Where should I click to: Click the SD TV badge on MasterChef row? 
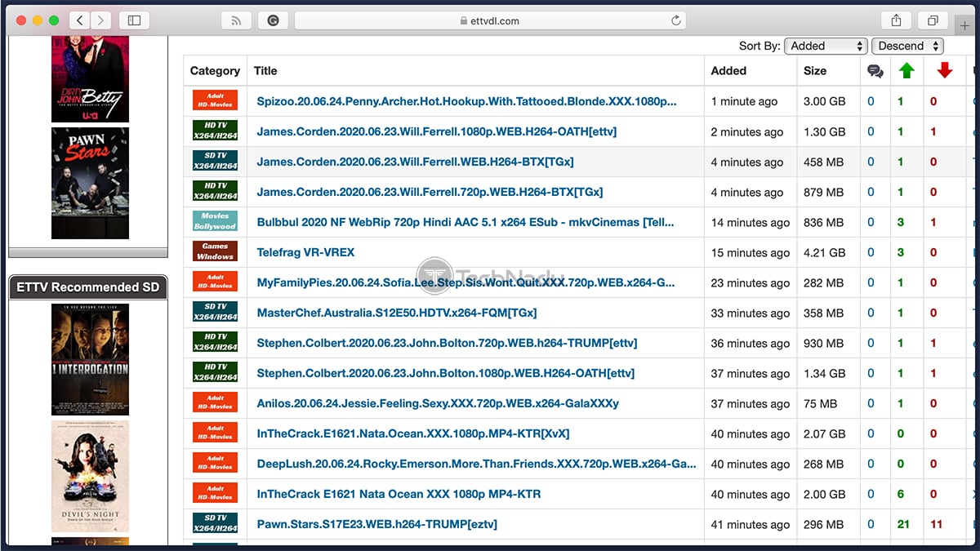pyautogui.click(x=215, y=312)
